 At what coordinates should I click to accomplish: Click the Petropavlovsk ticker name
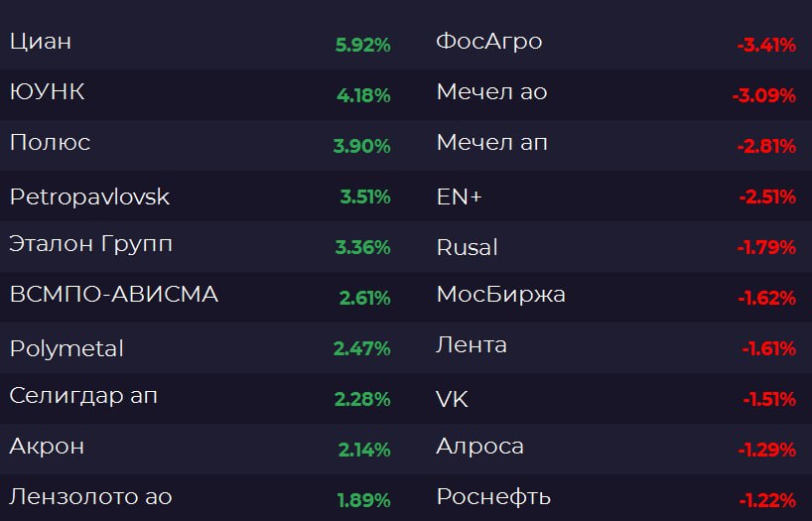point(89,196)
